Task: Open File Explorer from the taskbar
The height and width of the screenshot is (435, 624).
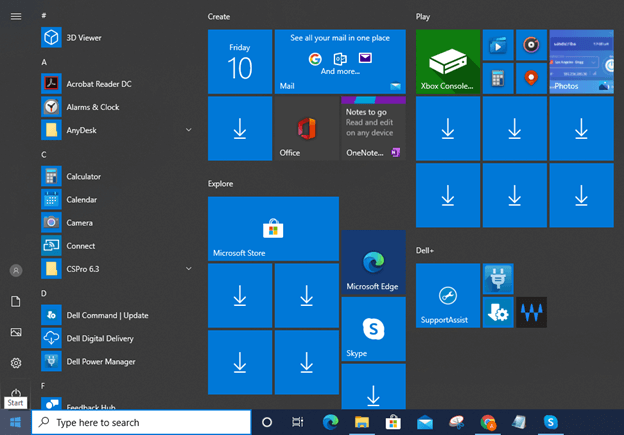Action: coord(362,422)
